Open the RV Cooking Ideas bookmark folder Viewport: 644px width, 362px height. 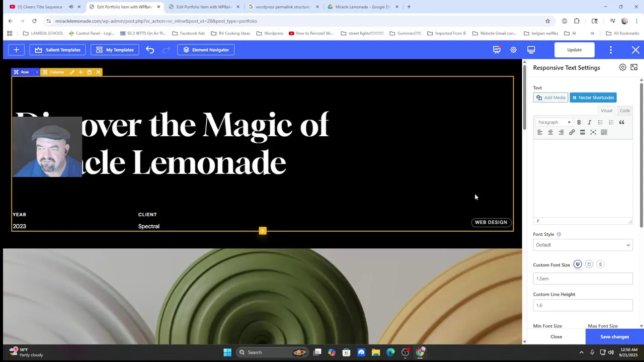click(230, 33)
